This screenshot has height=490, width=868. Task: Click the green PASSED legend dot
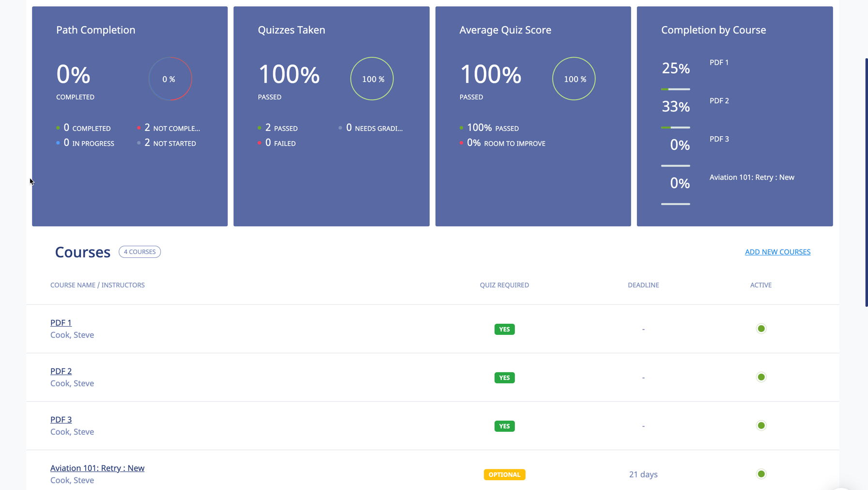coord(260,127)
